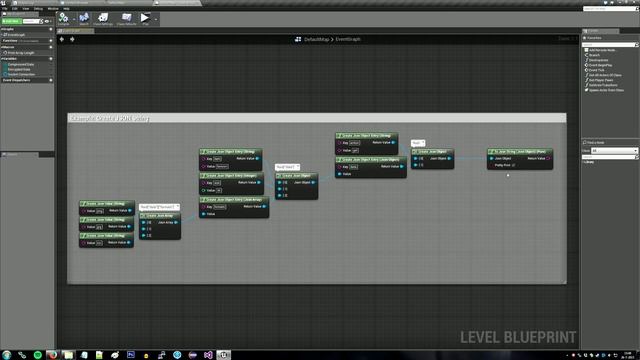Click the graph back navigation arrow
The image size is (640, 360).
pos(62,39)
